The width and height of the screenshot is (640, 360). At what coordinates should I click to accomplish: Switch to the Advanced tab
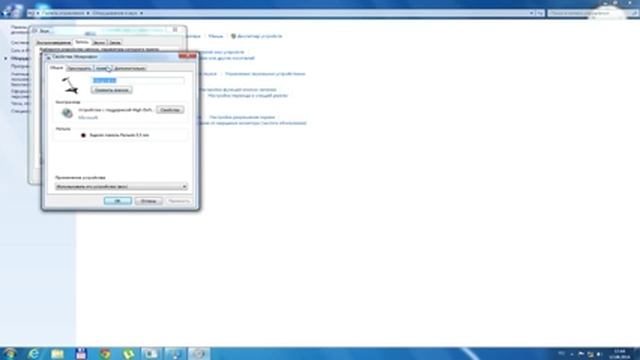tap(129, 68)
